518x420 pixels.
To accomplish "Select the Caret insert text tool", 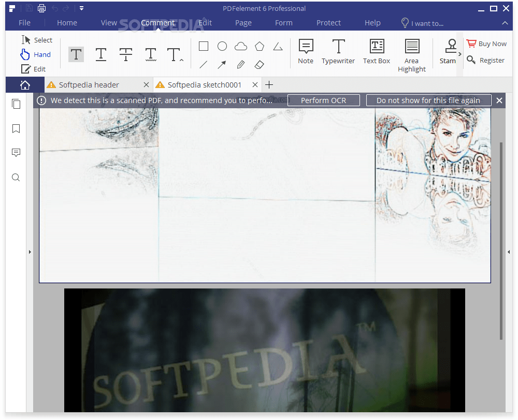I will click(x=175, y=54).
